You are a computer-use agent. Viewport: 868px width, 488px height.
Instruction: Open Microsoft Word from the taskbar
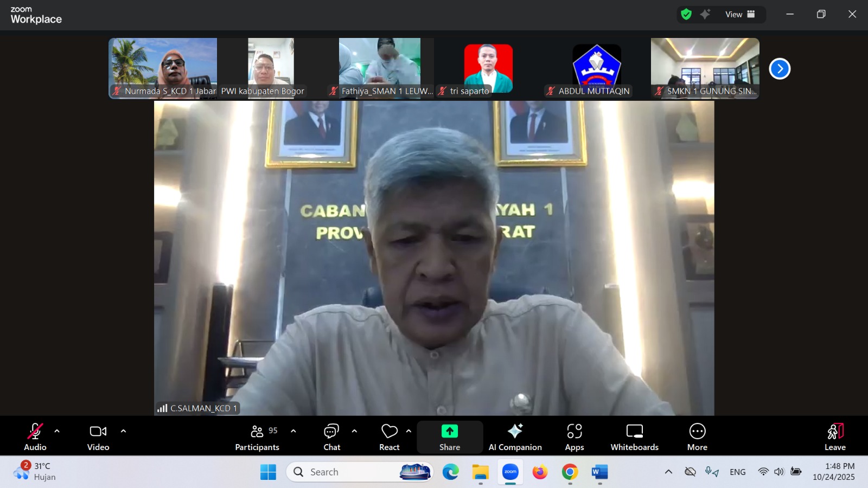[599, 472]
